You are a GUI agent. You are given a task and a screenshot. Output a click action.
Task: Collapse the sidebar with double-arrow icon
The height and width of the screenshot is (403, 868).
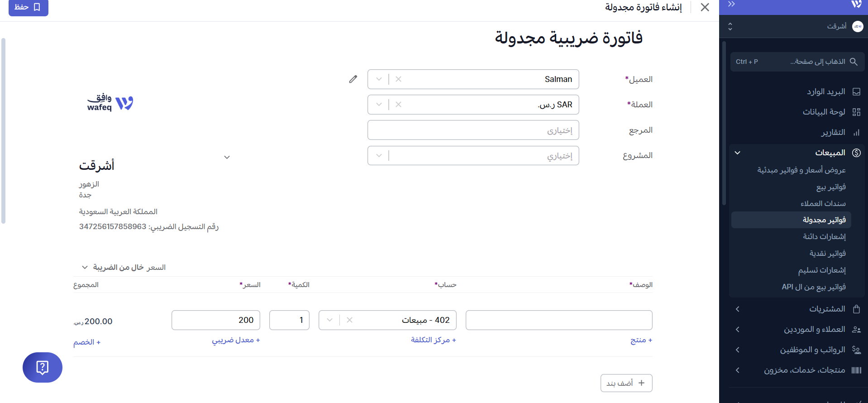point(731,5)
